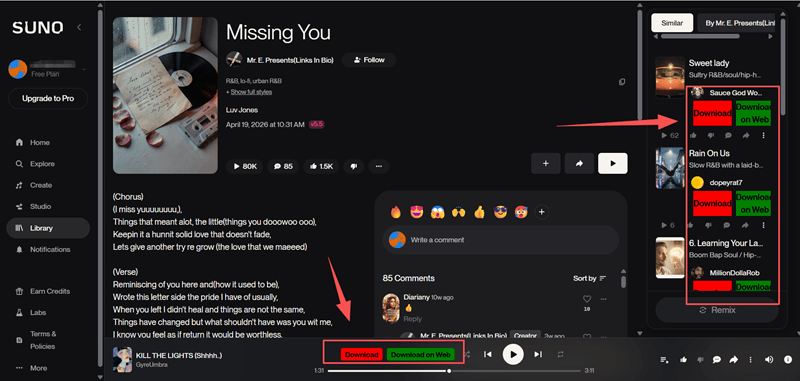Open the options menu on Diariany's comment

pos(604,299)
